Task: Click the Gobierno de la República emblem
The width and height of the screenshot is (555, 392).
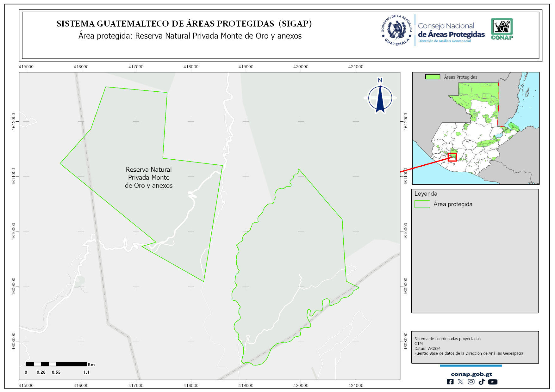Action: coord(397,30)
